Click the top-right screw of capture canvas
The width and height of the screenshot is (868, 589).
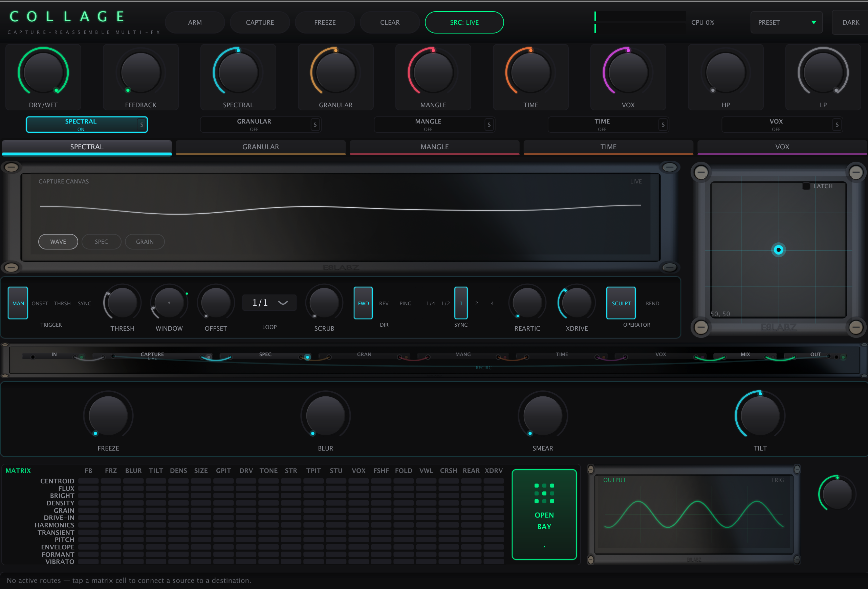click(x=669, y=167)
